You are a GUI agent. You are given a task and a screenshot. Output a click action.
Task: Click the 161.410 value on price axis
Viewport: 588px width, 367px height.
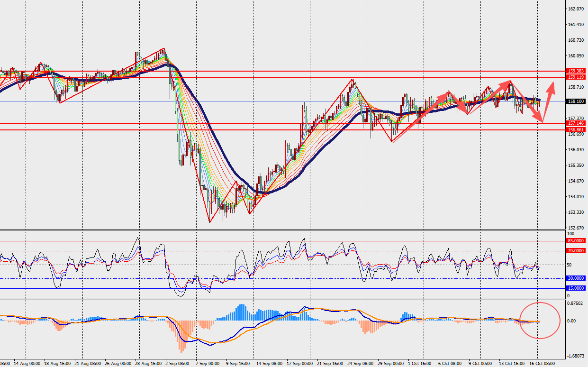coord(576,25)
